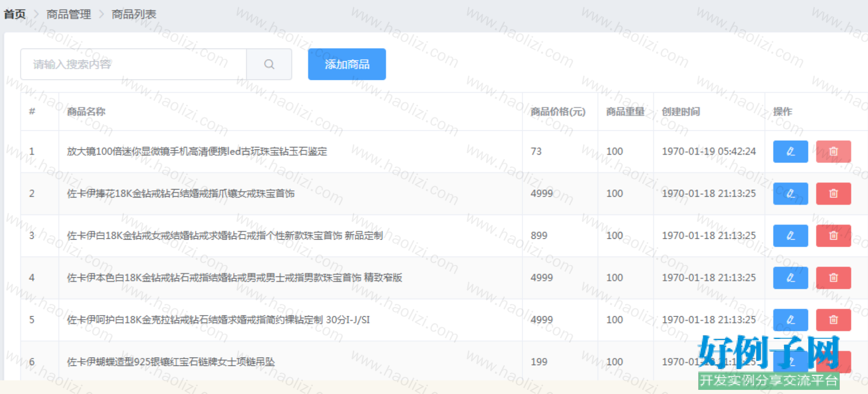This screenshot has height=394, width=868.
Task: Open edit for 佐卡伊白18K金钻戒女戒 row
Action: tap(790, 235)
